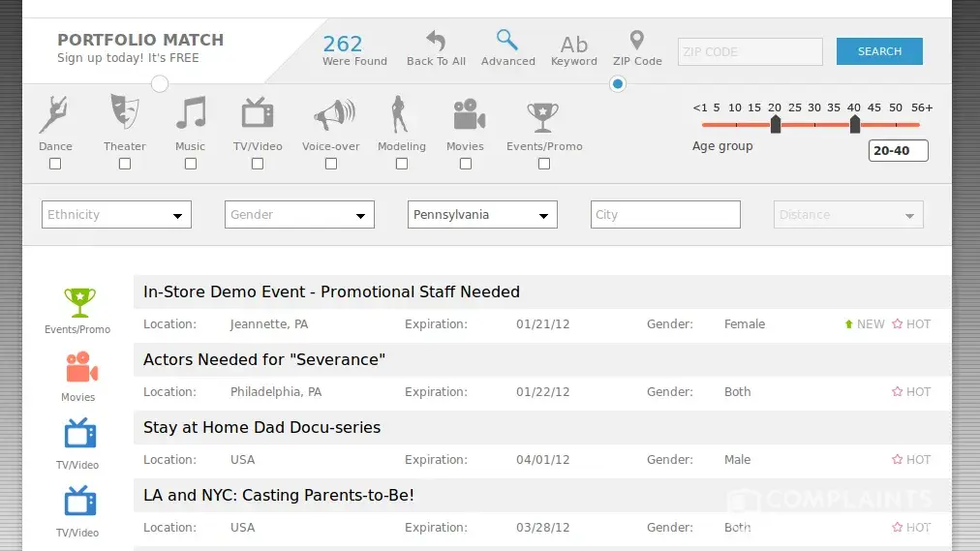Click the Dance category icon
Image resolution: width=980 pixels, height=551 pixels.
click(55, 114)
